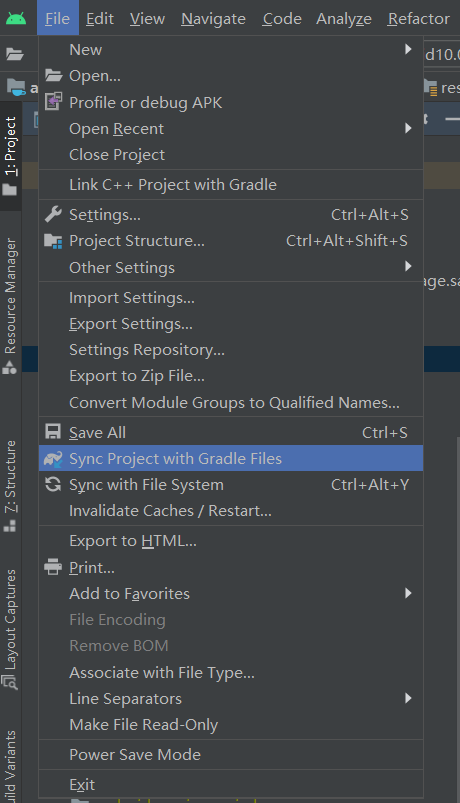Click the Android Studio logo icon
This screenshot has width=460, height=803.
tap(16, 19)
